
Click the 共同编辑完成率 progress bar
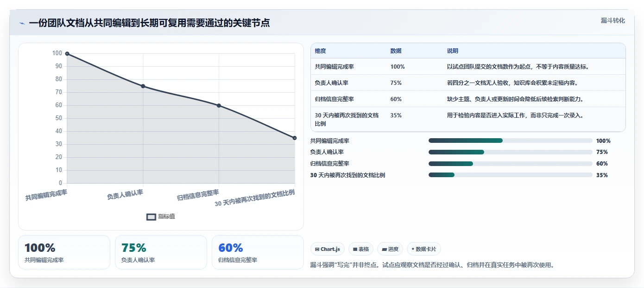tap(511, 141)
